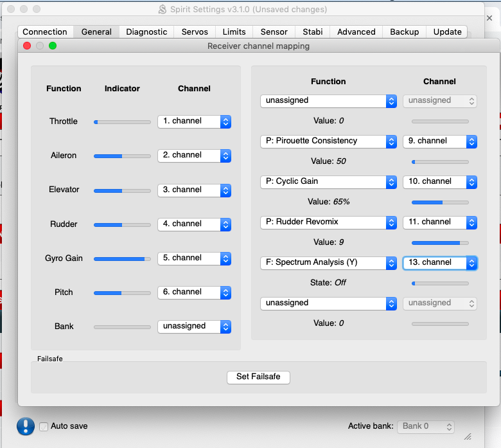Open the Gyro Gain channel dropdown
The height and width of the screenshot is (448, 501).
pyautogui.click(x=194, y=258)
